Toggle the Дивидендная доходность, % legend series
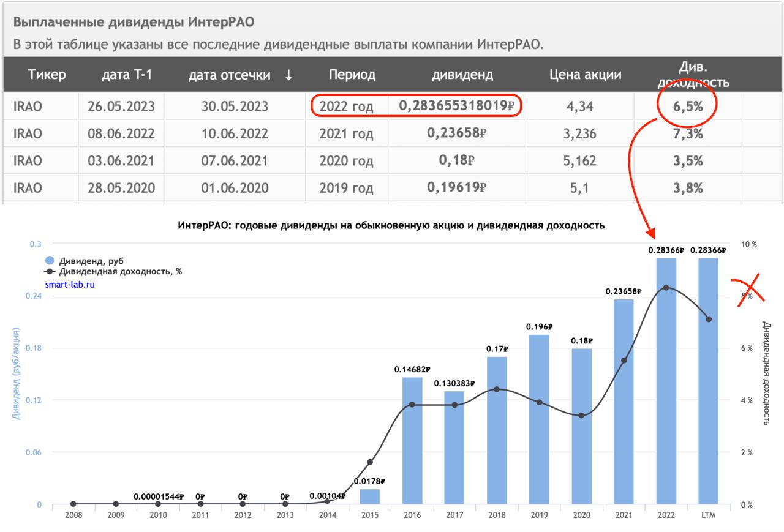 [113, 271]
